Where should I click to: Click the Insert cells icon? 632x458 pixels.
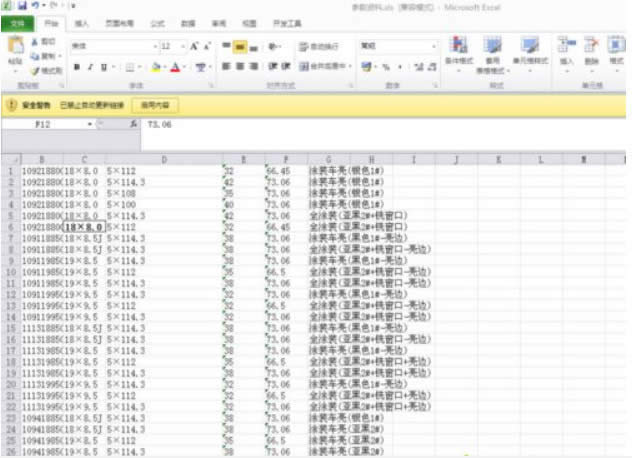pos(566,52)
